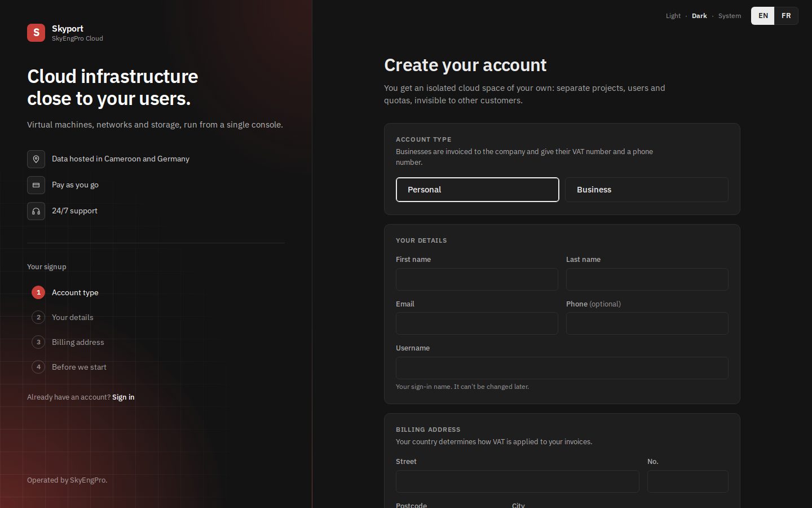The image size is (812, 508).
Task: Click the location pin icon beside data hosting
Action: [36, 159]
